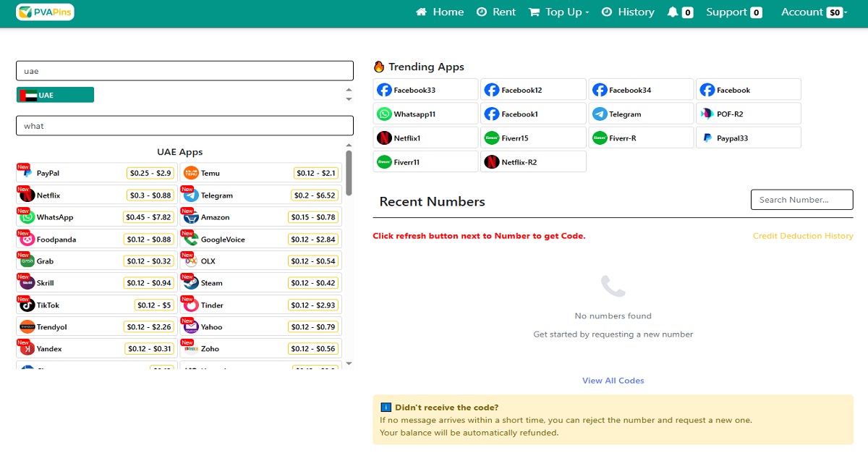
Task: Expand the Top Up menu
Action: point(559,12)
